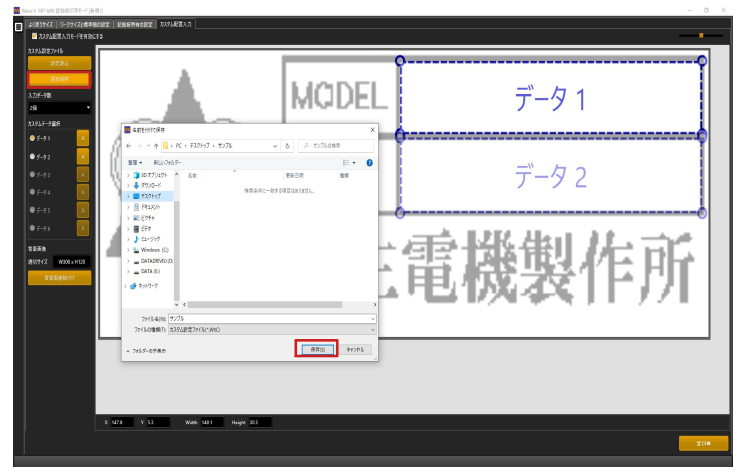Switch to the ワークサイズと標準値の設定 tab
The height and width of the screenshot is (475, 746).
click(85, 24)
